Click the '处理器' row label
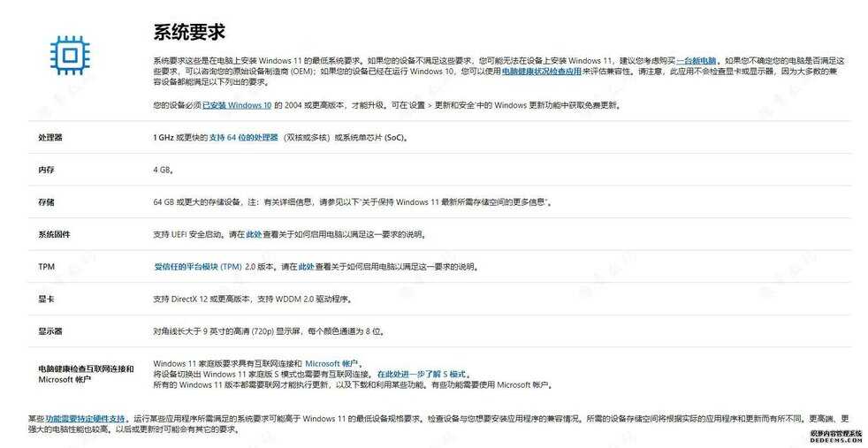Screen dimensions: 868x448 49,138
